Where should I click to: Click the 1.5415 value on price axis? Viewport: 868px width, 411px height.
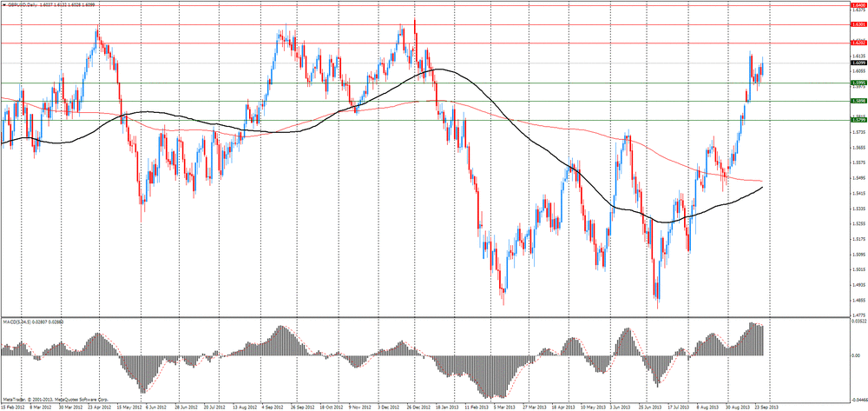click(856, 193)
